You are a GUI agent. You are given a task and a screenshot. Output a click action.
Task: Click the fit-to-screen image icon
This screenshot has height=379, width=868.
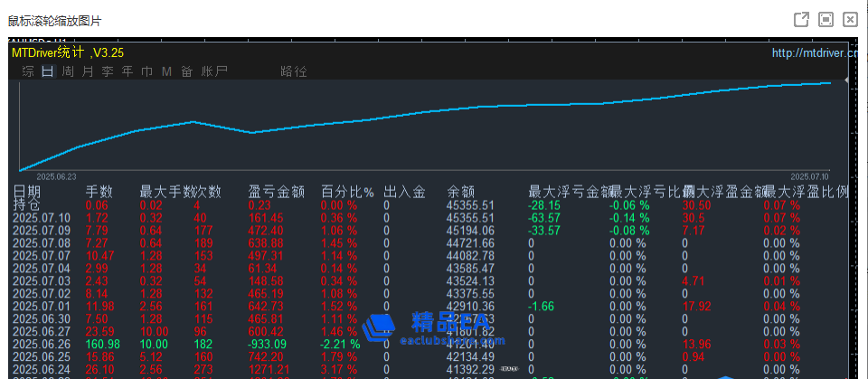click(826, 20)
